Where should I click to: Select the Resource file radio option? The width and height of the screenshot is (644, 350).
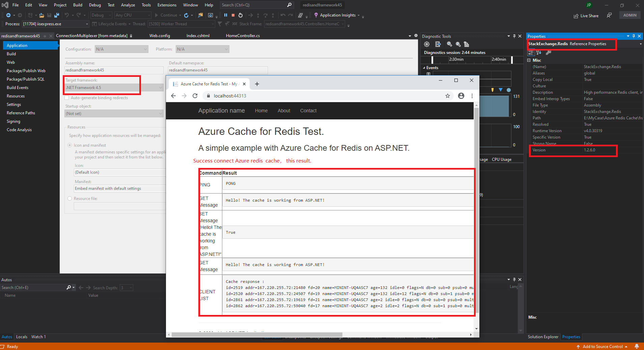click(x=70, y=199)
